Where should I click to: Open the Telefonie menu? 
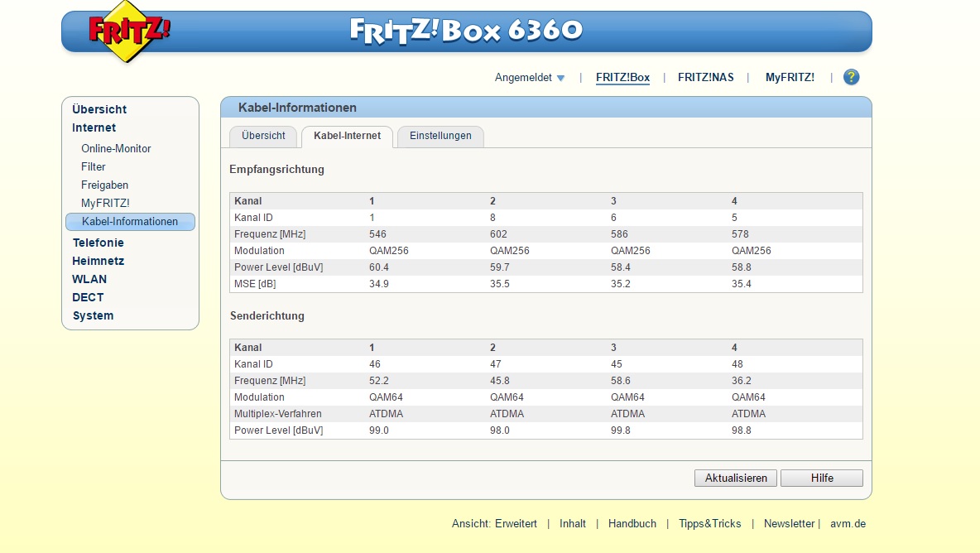pyautogui.click(x=98, y=243)
